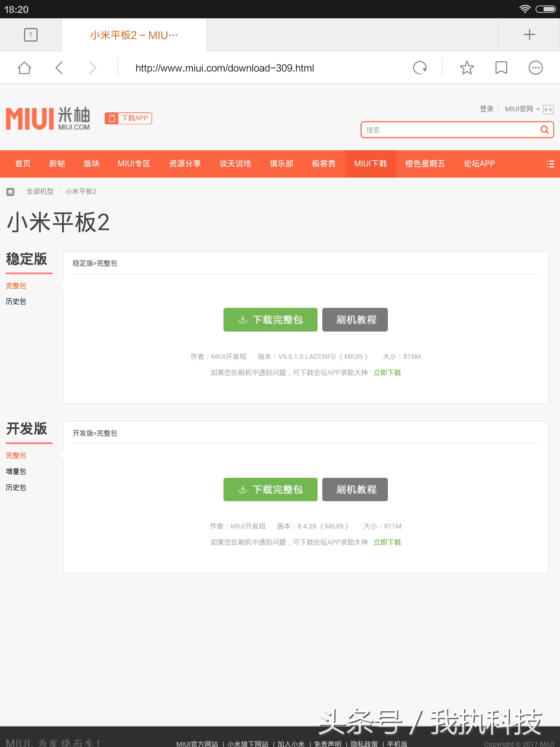Open the 论坛APP nav item
Viewport: 560px width, 747px height.
coord(479,164)
